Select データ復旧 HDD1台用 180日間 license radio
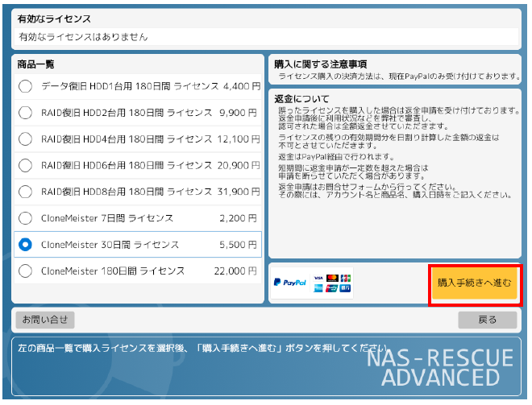 pos(26,86)
